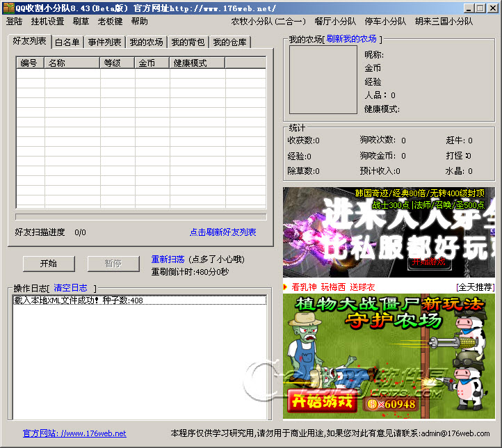Open the 刷草 menu

click(81, 22)
